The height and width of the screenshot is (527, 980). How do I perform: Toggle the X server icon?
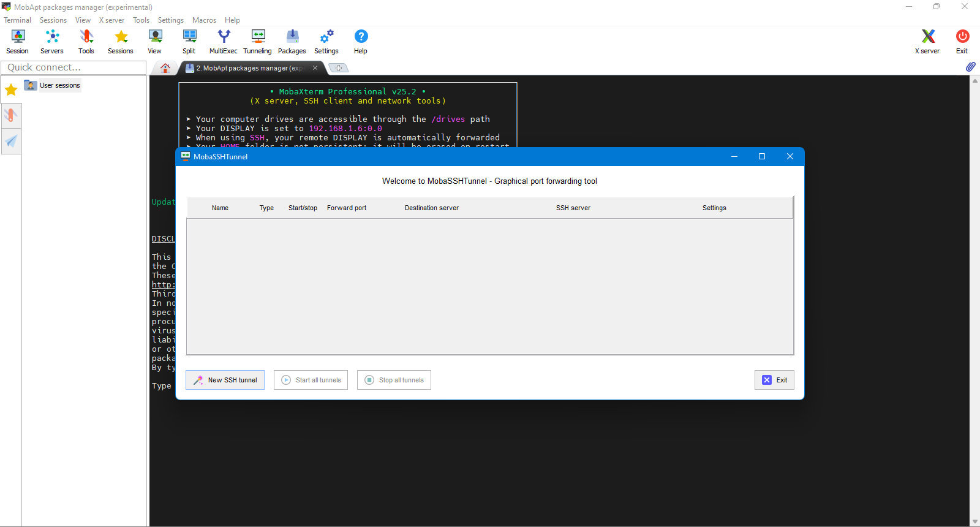coord(927,42)
